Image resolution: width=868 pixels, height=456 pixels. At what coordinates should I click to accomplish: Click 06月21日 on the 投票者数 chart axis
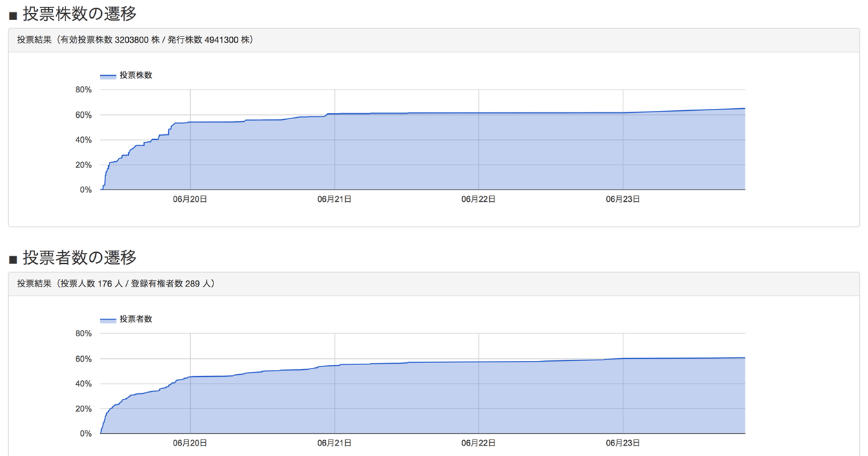point(335,443)
